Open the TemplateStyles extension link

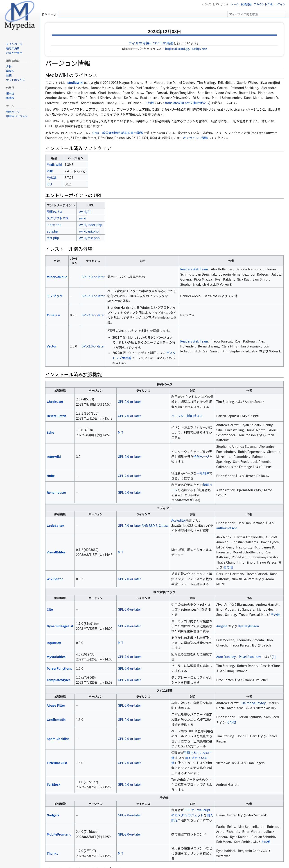point(59,680)
